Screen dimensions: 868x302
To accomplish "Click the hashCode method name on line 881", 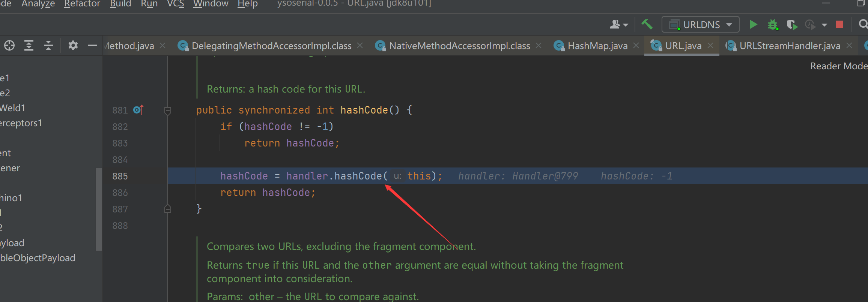I will (364, 110).
